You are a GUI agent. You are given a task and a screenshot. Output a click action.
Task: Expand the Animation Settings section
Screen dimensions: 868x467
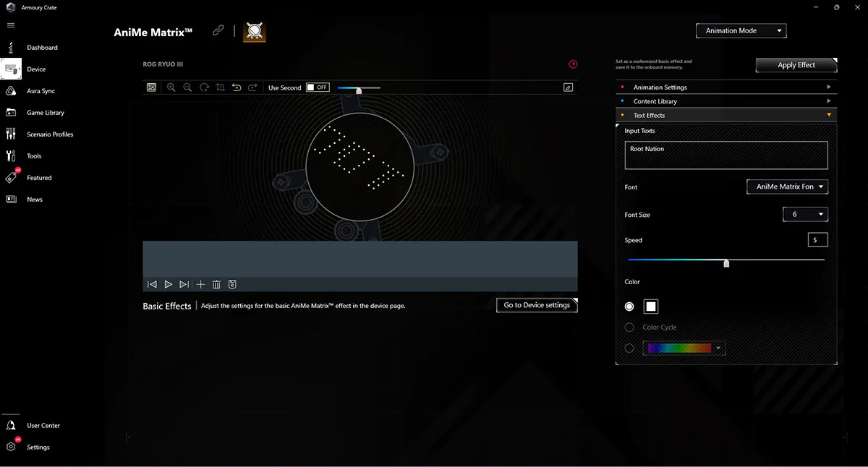click(x=726, y=87)
